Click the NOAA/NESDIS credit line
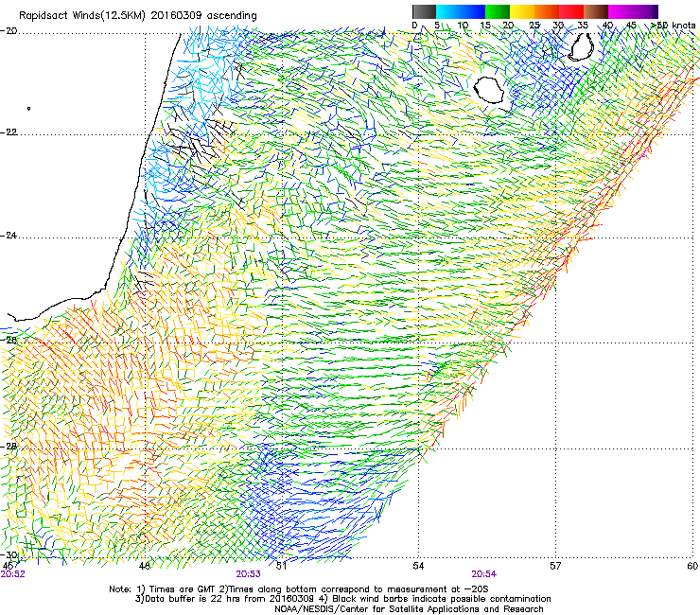The image size is (700, 615). [409, 609]
